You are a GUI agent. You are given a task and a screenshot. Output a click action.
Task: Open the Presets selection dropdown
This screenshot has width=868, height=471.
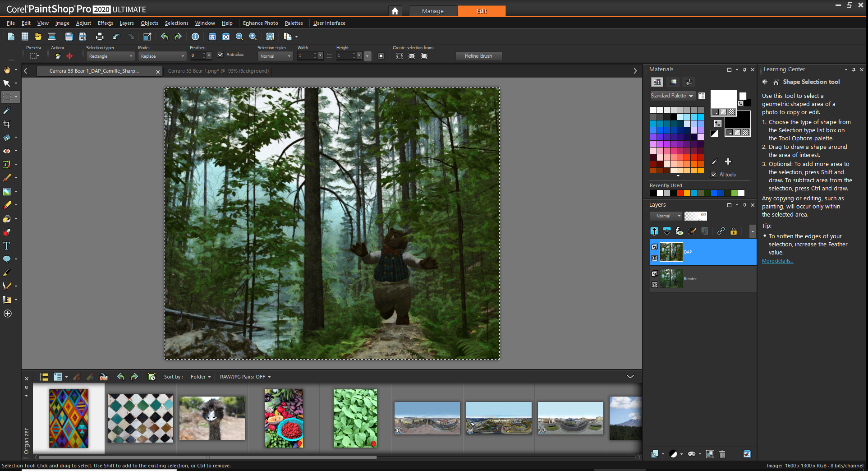pyautogui.click(x=34, y=56)
